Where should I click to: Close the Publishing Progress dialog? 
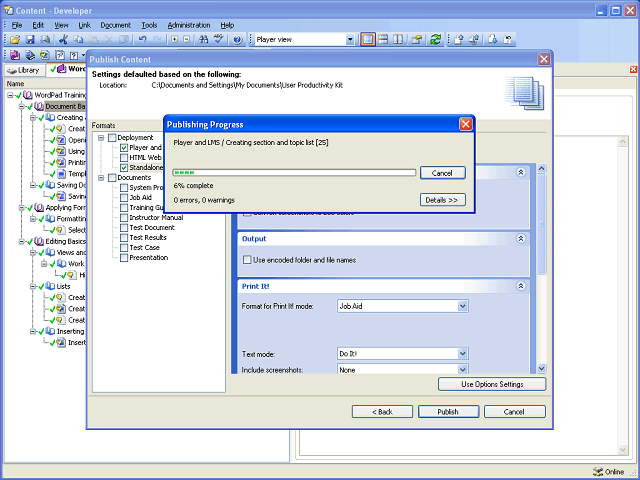[466, 124]
